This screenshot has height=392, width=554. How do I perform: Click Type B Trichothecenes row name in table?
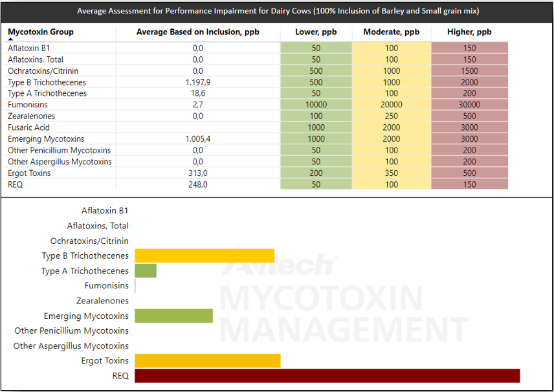tap(47, 82)
